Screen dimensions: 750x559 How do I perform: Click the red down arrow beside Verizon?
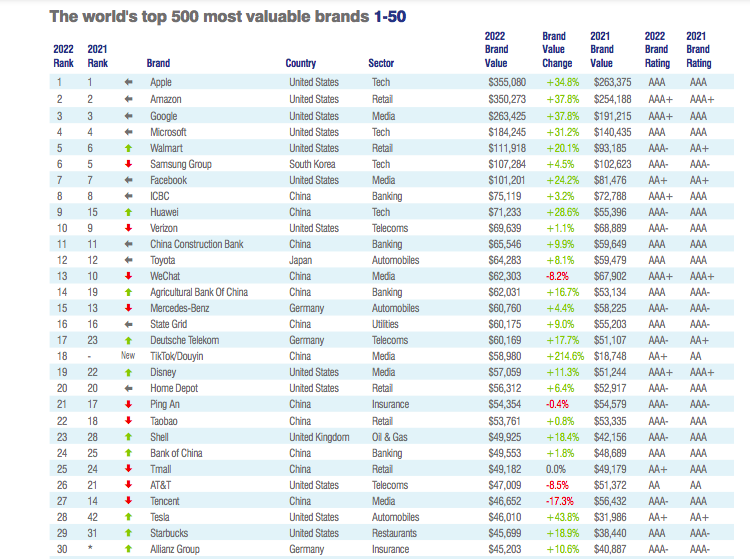(128, 228)
